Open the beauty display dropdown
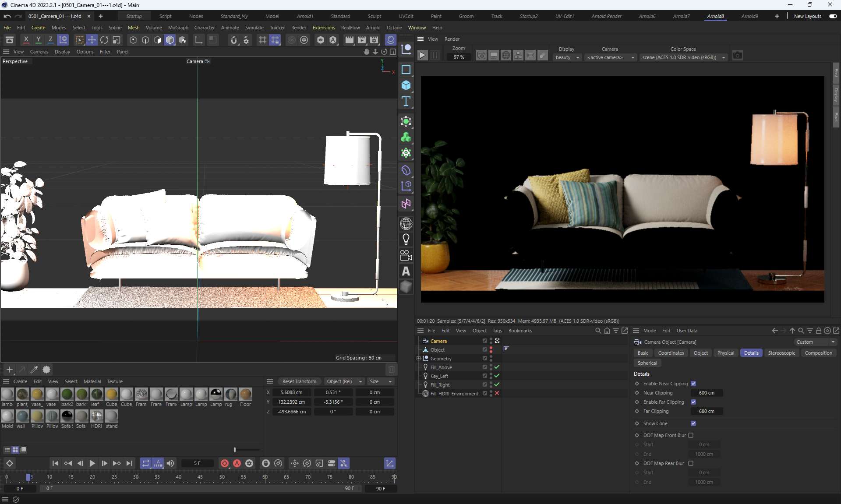The image size is (841, 504). point(567,57)
